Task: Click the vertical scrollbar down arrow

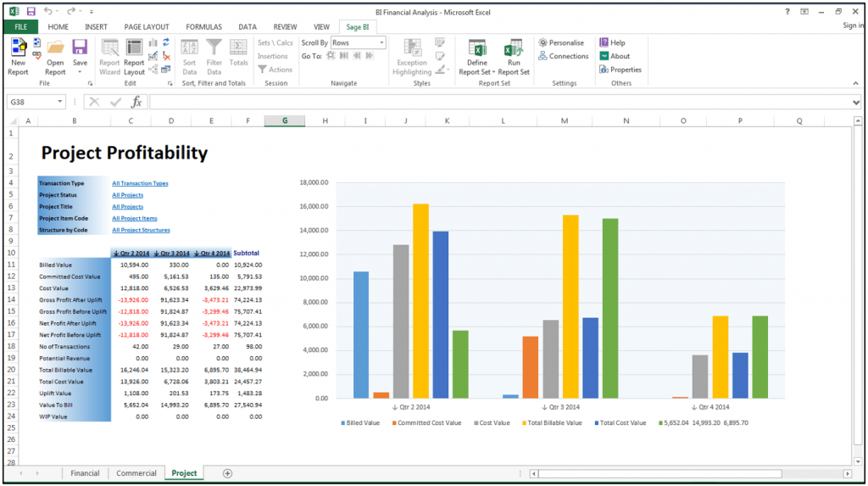Action: point(858,461)
